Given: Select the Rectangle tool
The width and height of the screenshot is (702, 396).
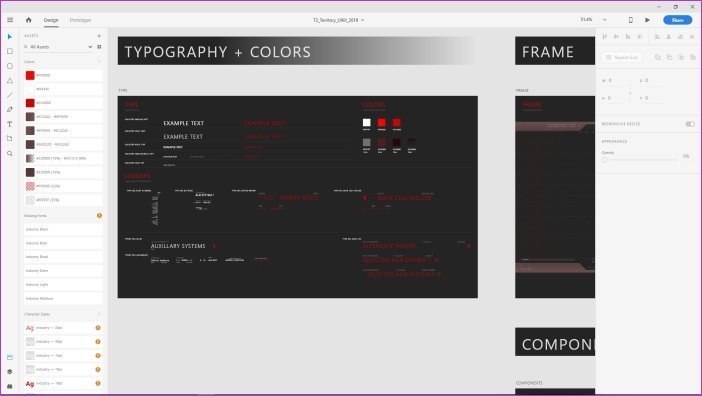Looking at the screenshot, I should [x=10, y=51].
